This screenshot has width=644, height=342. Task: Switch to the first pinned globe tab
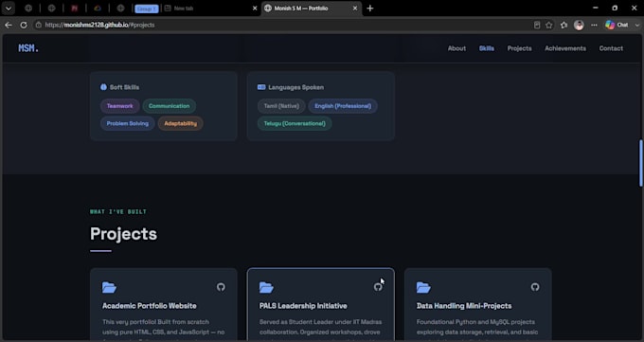(28, 9)
